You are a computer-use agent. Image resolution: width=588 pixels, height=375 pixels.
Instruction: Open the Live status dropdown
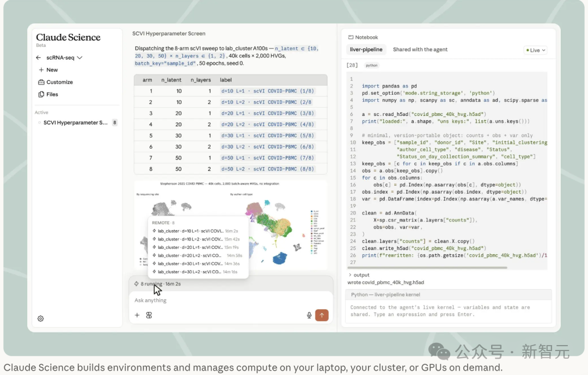535,50
